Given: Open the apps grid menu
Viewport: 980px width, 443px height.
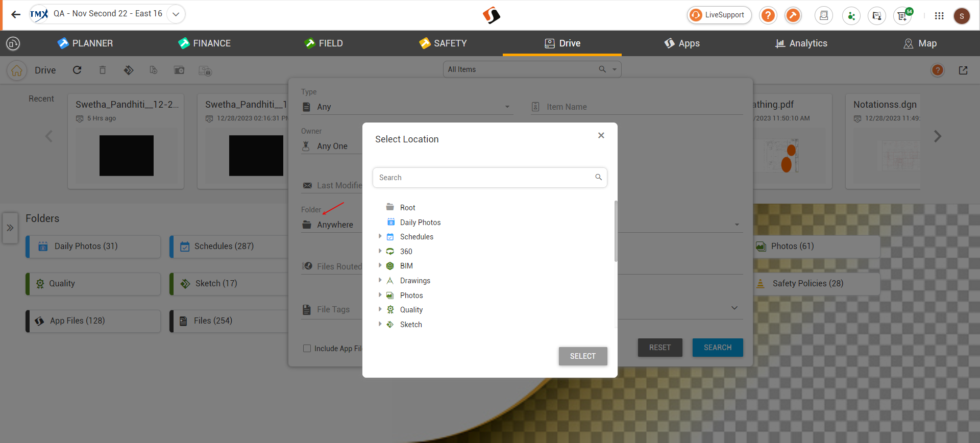Looking at the screenshot, I should (939, 15).
